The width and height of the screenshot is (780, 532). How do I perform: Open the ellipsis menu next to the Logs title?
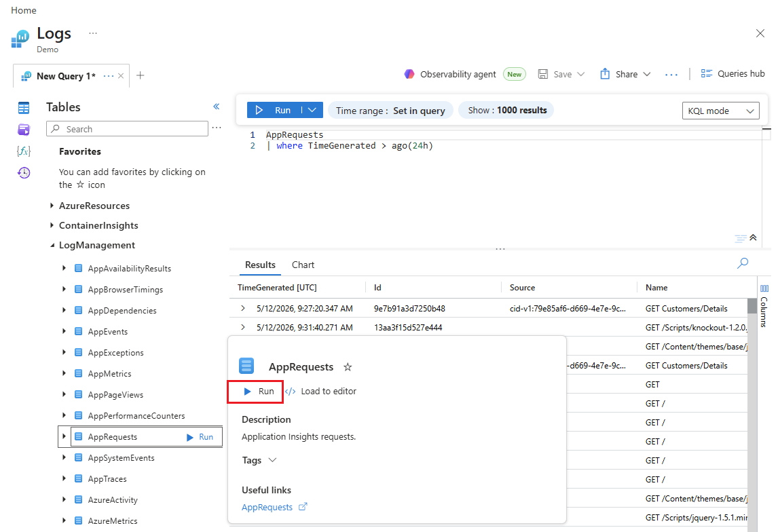click(x=93, y=33)
